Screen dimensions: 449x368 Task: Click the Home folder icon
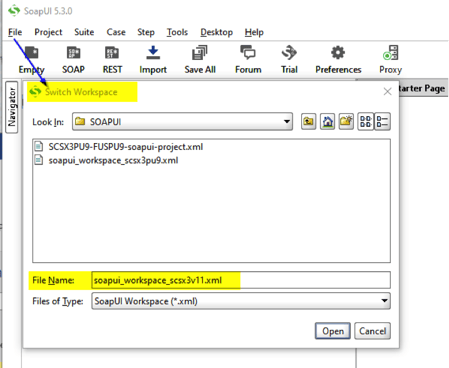(327, 121)
